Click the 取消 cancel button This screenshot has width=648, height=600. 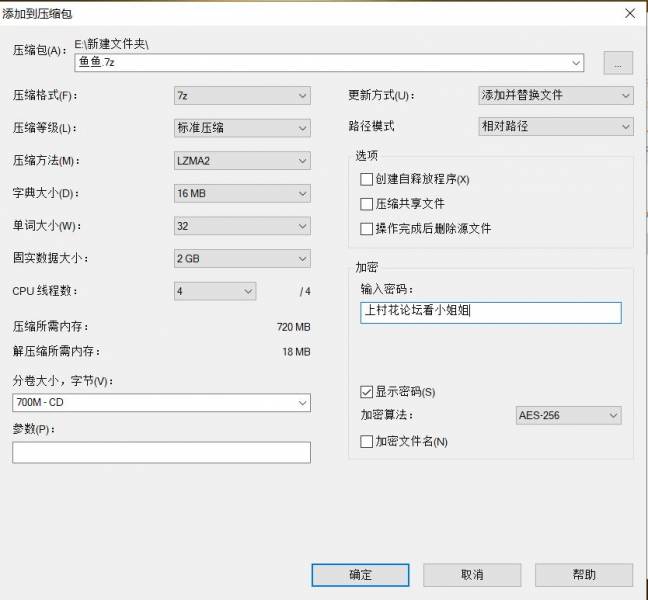472,575
